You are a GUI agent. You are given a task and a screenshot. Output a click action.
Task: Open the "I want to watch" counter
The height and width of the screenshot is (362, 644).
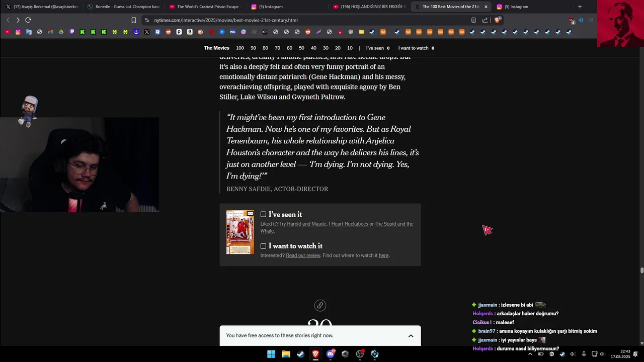416,48
